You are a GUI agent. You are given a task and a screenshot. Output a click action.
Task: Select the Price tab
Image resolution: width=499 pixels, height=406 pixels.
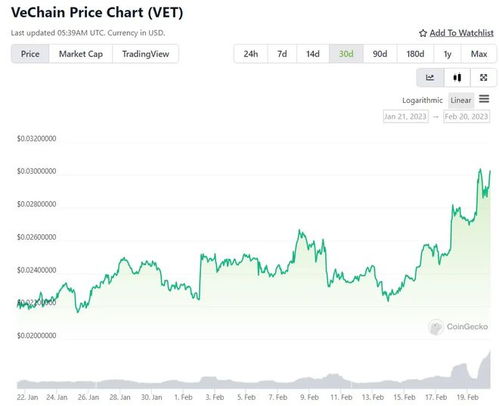click(x=30, y=54)
